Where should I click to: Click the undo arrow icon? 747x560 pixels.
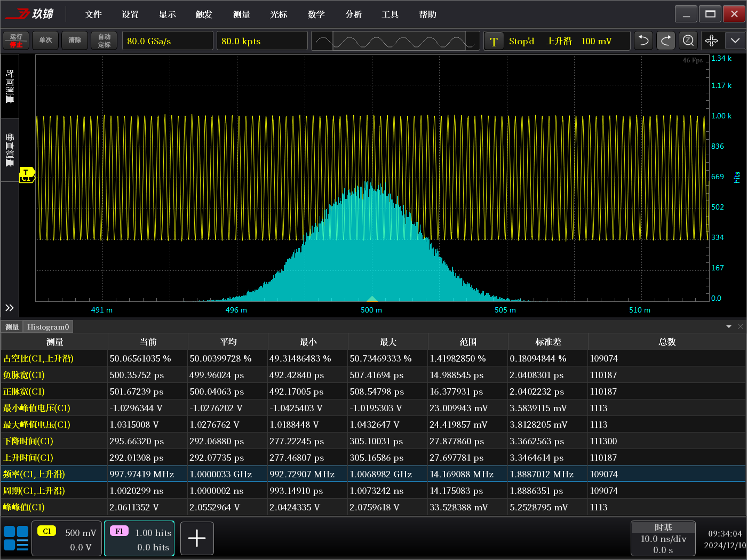point(643,41)
